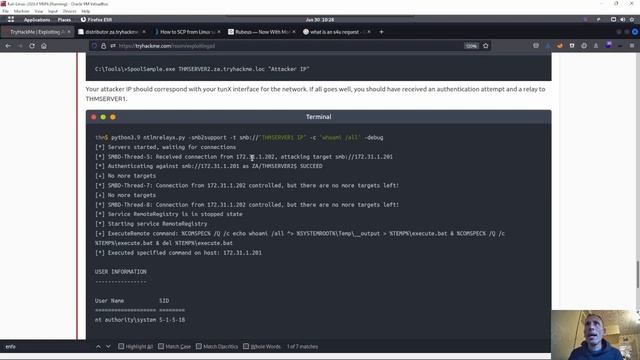The width and height of the screenshot is (640, 360).
Task: Click the 'USER INFORMATION' heading text
Action: [x=120, y=271]
